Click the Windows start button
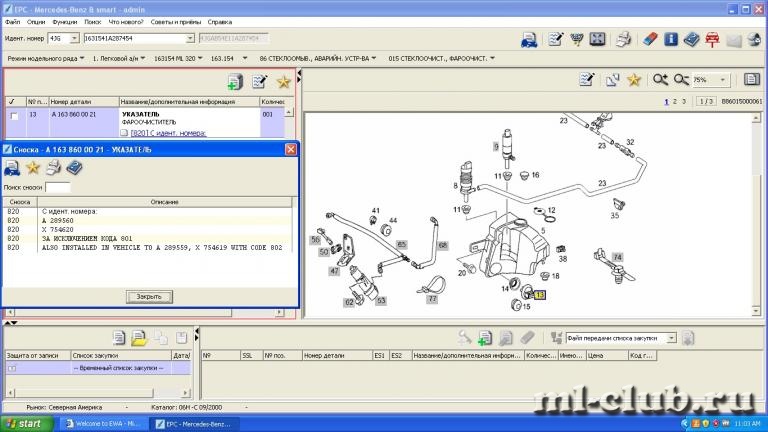This screenshot has height=432, width=768. tap(27, 424)
